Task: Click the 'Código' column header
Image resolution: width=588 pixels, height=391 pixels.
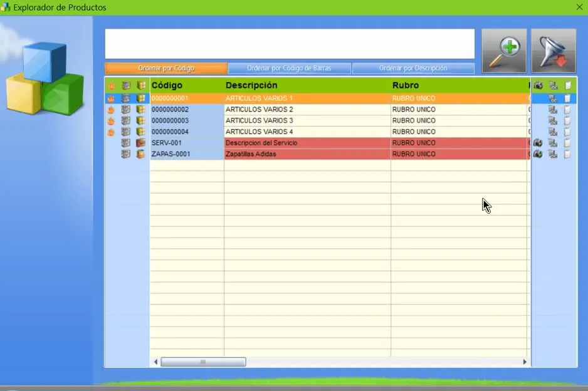Action: coord(187,85)
